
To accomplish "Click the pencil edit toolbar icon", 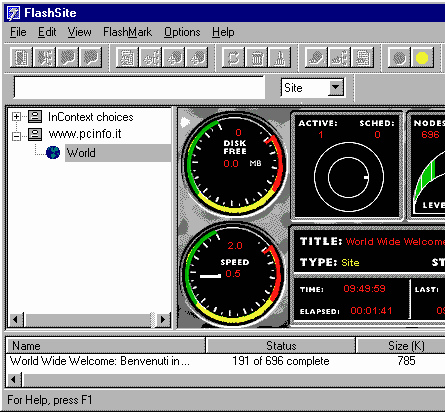I will [x=316, y=58].
